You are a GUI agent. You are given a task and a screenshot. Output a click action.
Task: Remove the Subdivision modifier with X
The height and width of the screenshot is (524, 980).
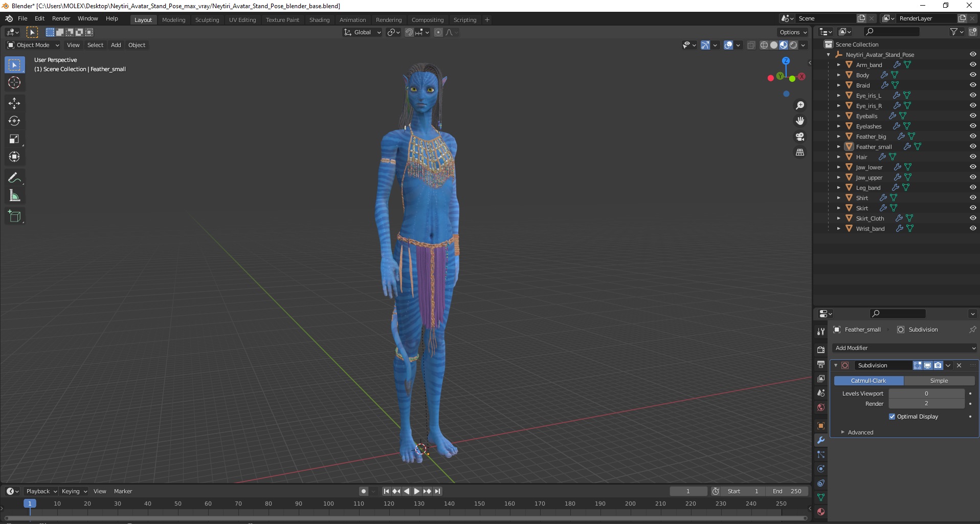pyautogui.click(x=959, y=365)
